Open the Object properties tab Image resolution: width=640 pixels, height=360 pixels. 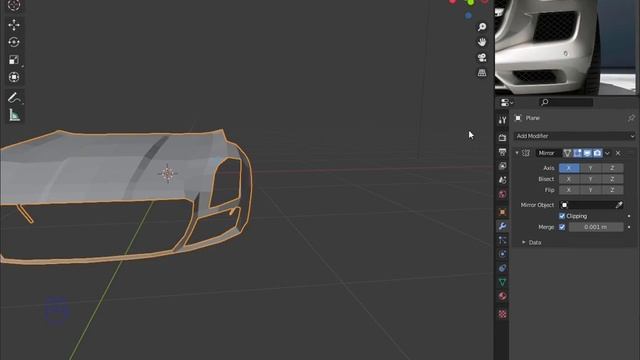coord(502,212)
